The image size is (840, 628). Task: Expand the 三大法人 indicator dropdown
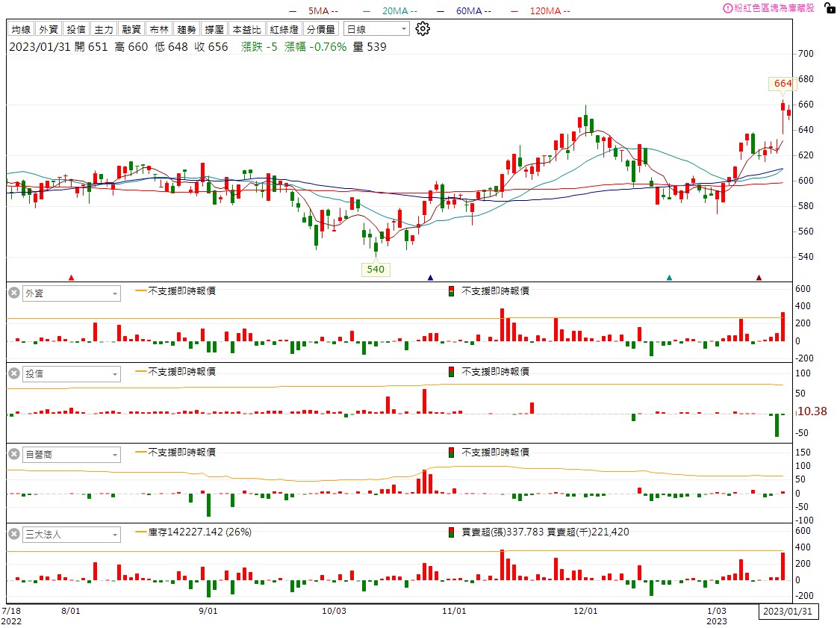pos(71,534)
